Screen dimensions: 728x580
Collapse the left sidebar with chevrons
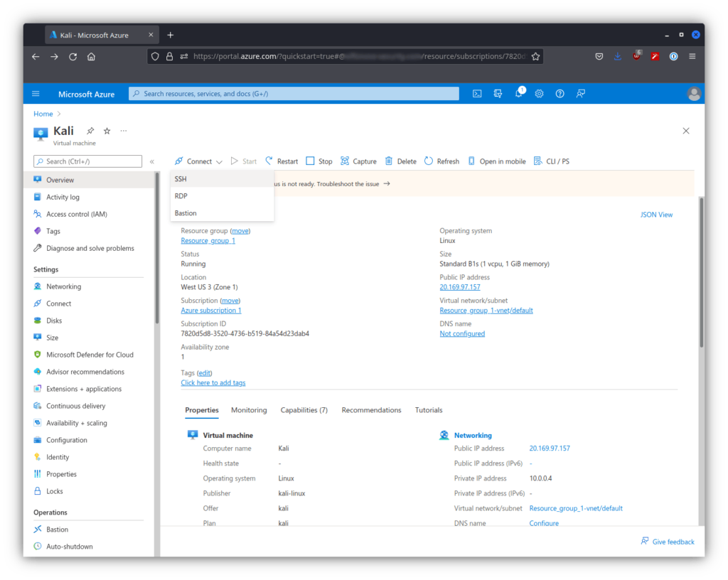[x=151, y=162]
